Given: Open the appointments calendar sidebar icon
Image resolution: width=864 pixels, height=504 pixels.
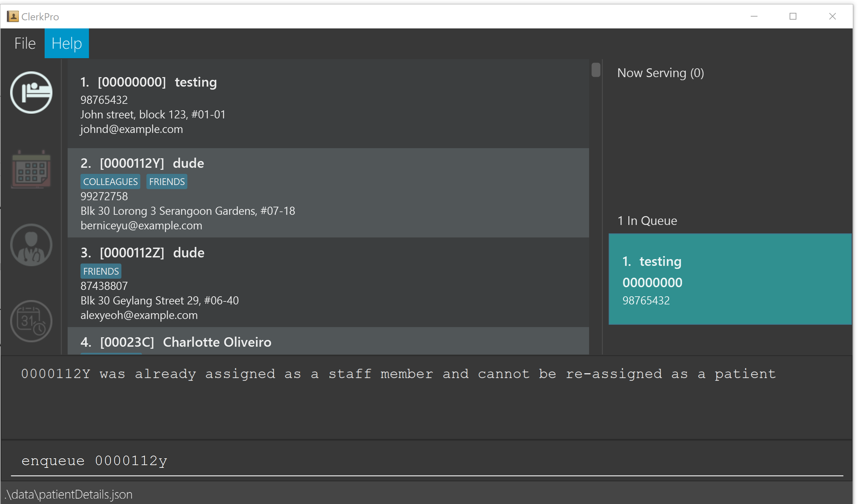Looking at the screenshot, I should pyautogui.click(x=31, y=169).
